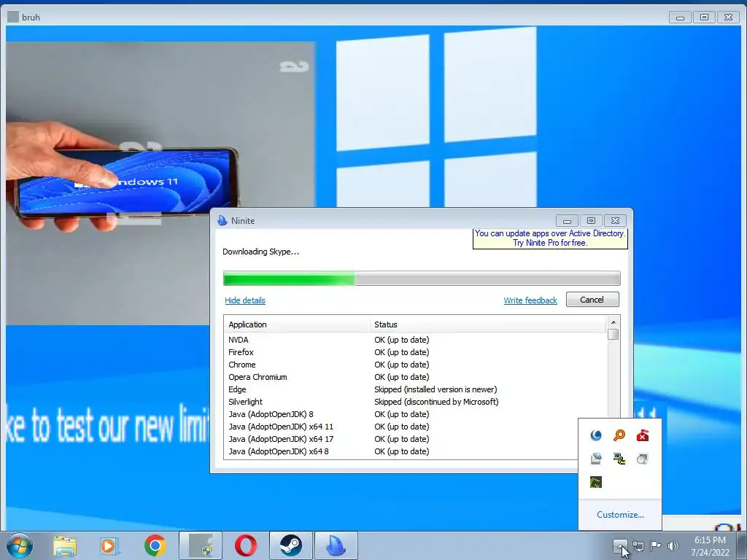Launch Windows Media Player from taskbar

pyautogui.click(x=109, y=545)
